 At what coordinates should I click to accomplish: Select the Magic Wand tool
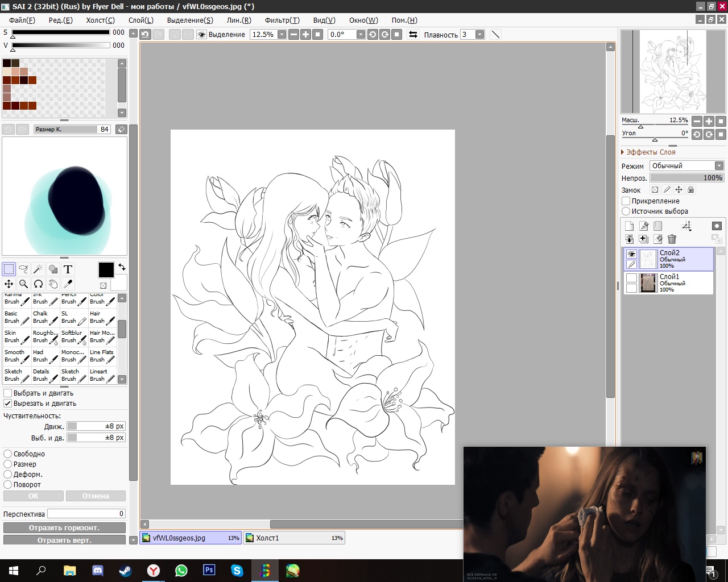point(38,269)
